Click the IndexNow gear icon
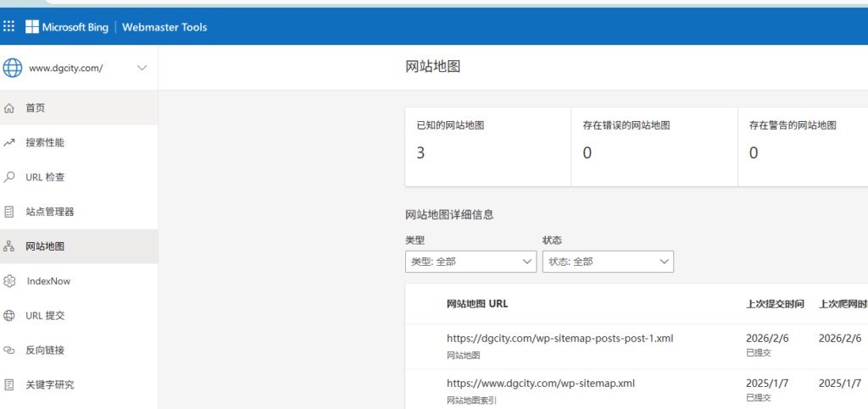The image size is (868, 409). pos(8,281)
